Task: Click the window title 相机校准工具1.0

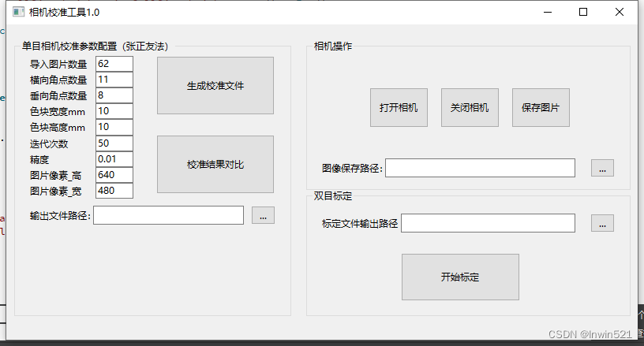Action: click(64, 13)
